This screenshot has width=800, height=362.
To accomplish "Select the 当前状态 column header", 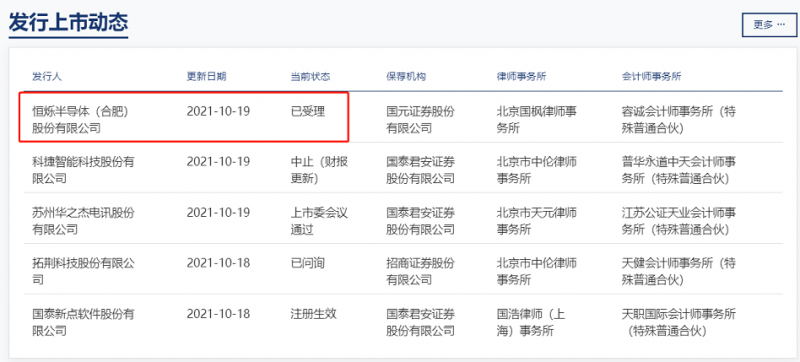I will (310, 77).
